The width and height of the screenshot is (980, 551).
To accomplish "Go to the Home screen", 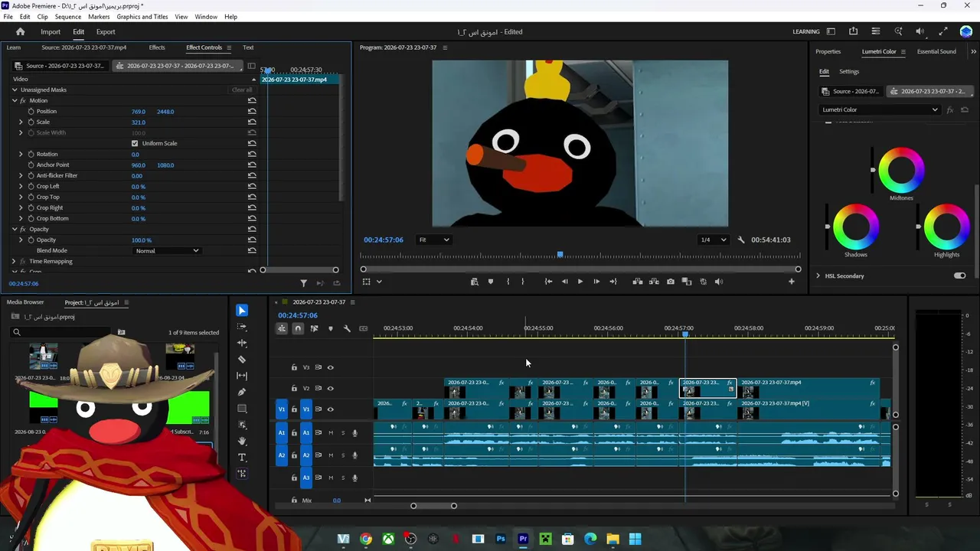I will (x=21, y=32).
